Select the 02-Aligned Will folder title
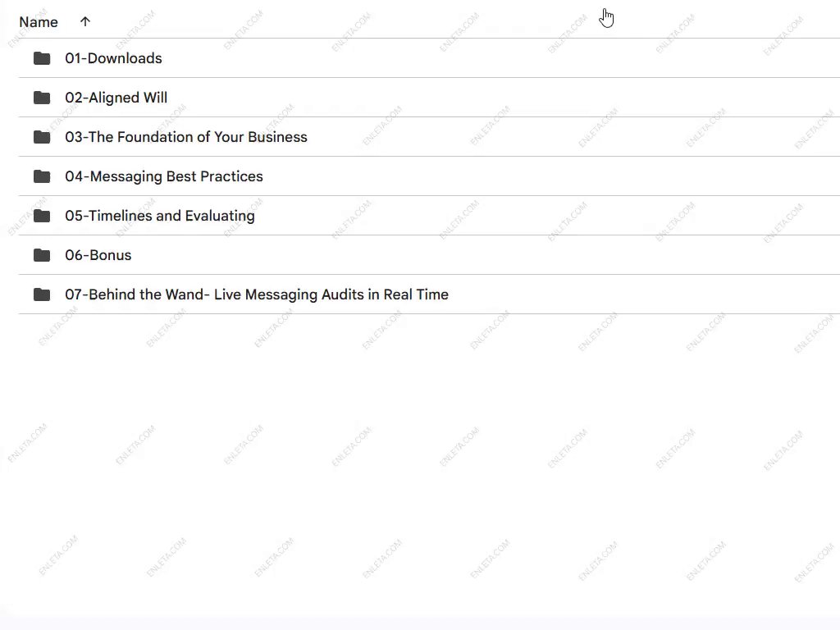The image size is (840, 630). pos(116,98)
